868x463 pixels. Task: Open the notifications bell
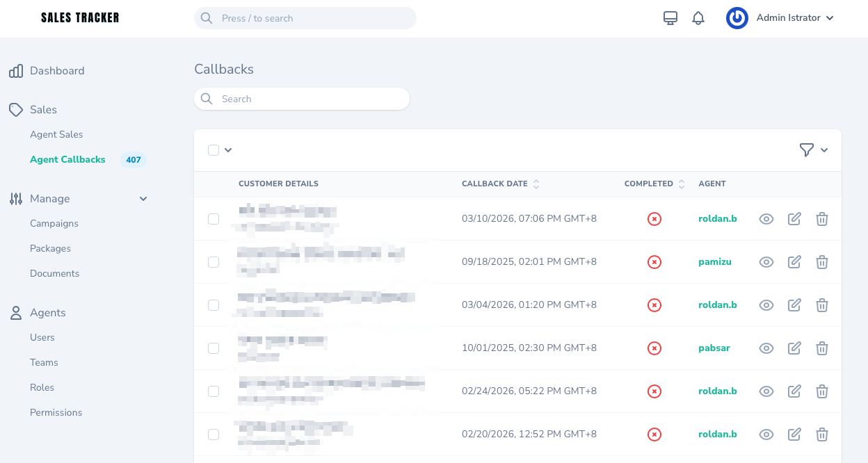698,18
